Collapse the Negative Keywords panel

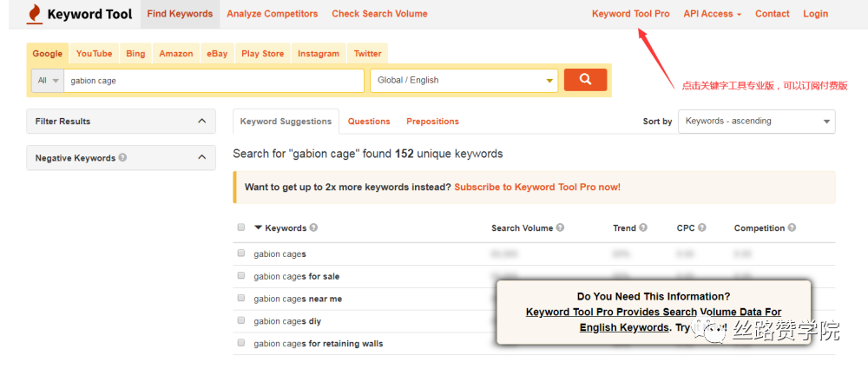click(202, 157)
